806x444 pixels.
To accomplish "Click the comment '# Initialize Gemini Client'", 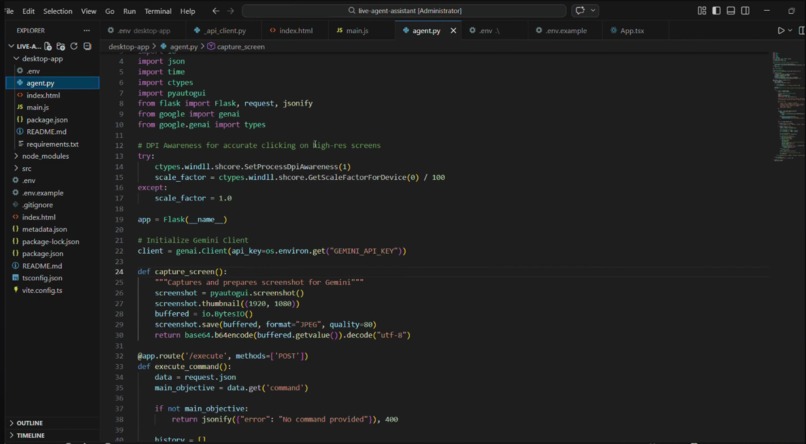I will point(193,240).
